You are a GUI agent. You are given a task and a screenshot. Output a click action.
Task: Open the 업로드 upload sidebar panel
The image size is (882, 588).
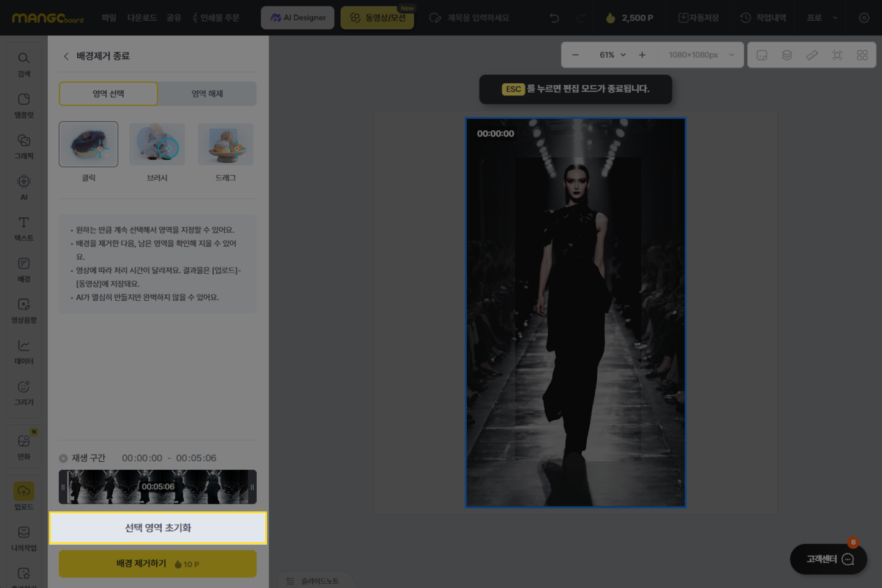24,496
